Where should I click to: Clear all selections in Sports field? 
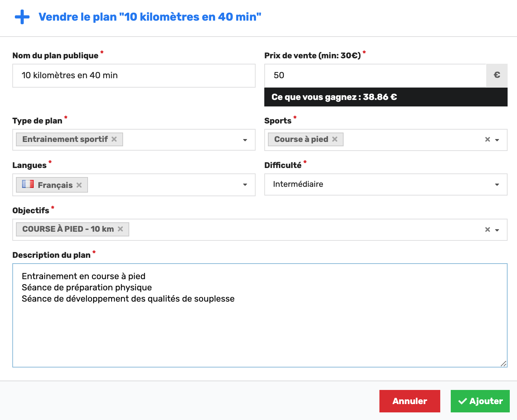coord(487,139)
